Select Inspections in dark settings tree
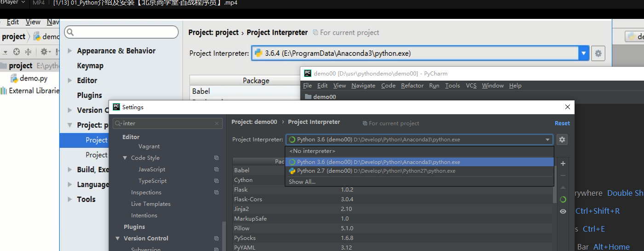The width and height of the screenshot is (644, 251). click(x=146, y=193)
